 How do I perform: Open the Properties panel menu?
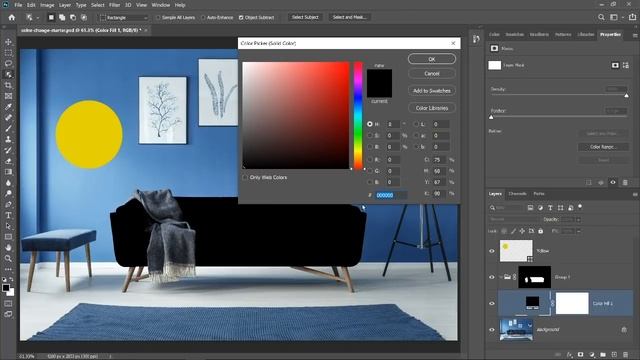coord(635,35)
